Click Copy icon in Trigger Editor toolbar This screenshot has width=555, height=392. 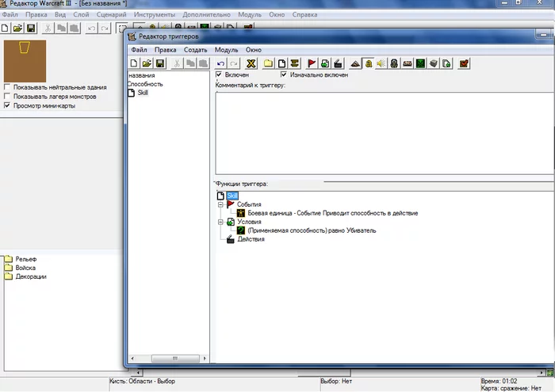190,63
